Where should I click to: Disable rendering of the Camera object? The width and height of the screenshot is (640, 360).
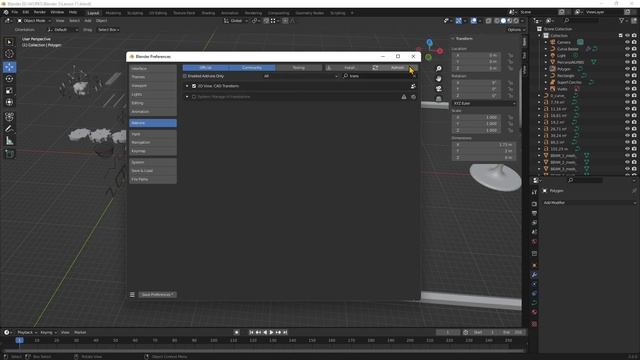[634, 42]
